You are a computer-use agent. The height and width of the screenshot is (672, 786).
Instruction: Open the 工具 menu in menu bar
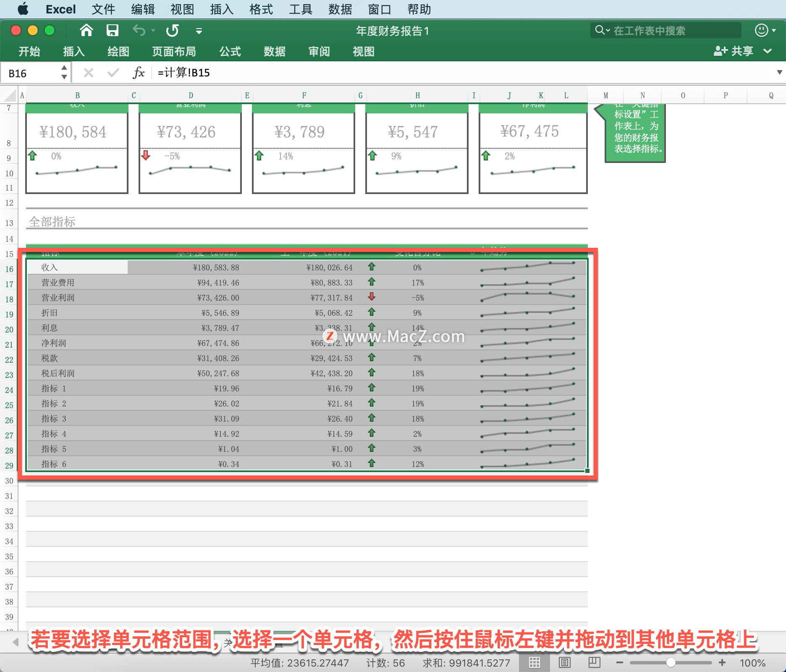point(301,9)
